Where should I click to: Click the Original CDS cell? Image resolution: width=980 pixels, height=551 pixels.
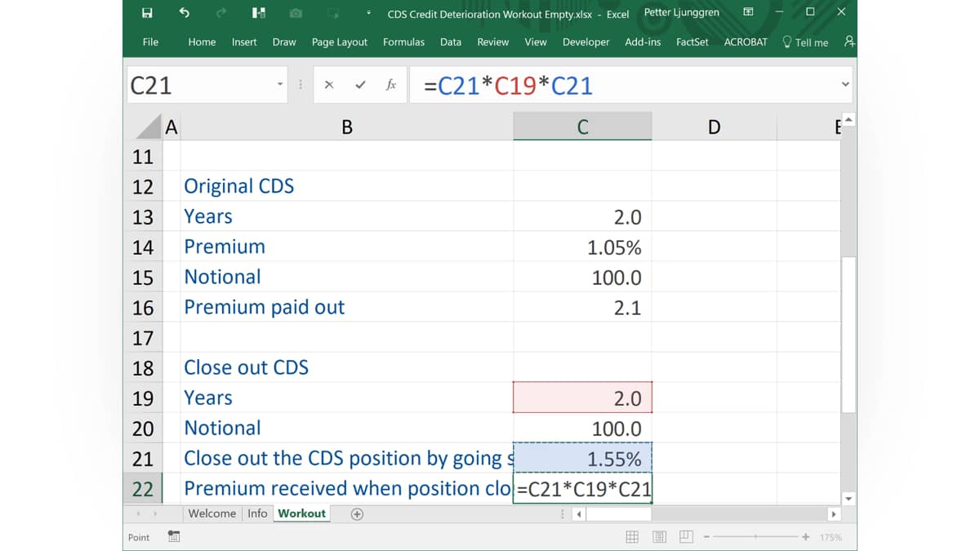(346, 186)
